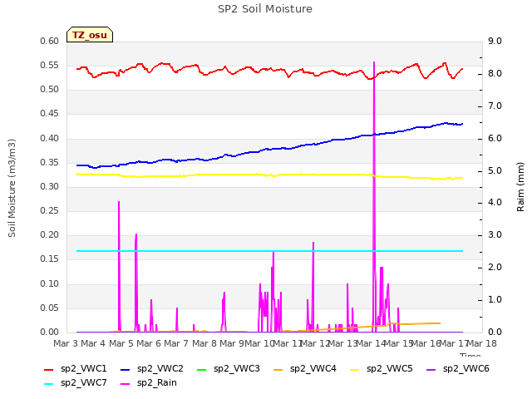Click the Raim (mm) right axis label
This screenshot has width=532, height=399.
point(520,187)
